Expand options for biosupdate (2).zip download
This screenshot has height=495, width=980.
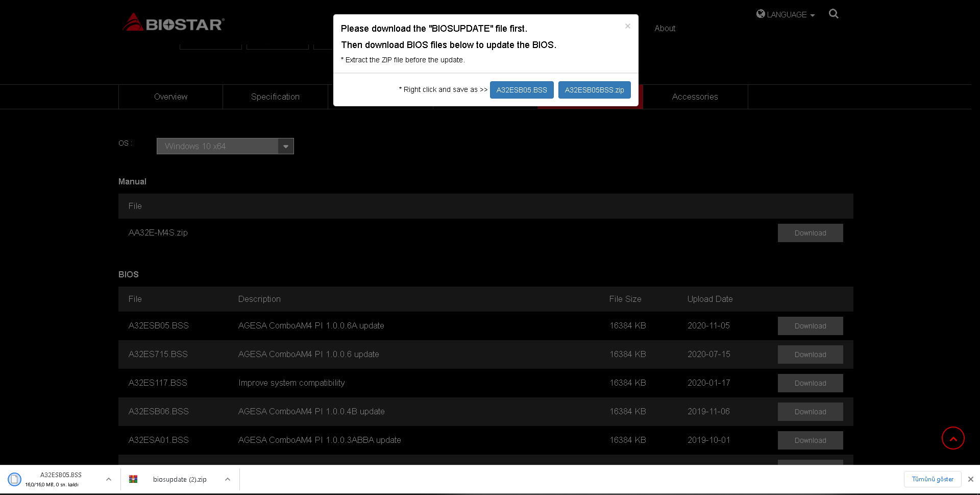pyautogui.click(x=228, y=479)
